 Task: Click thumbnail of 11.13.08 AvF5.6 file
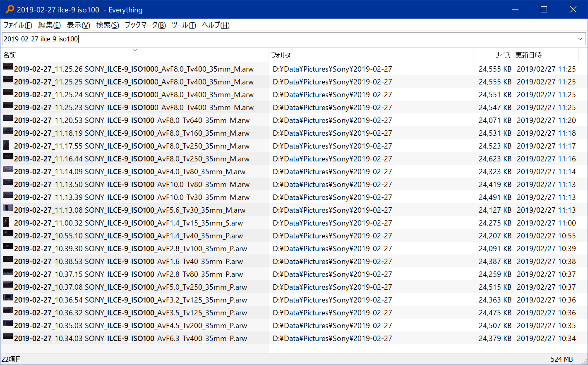[7, 208]
